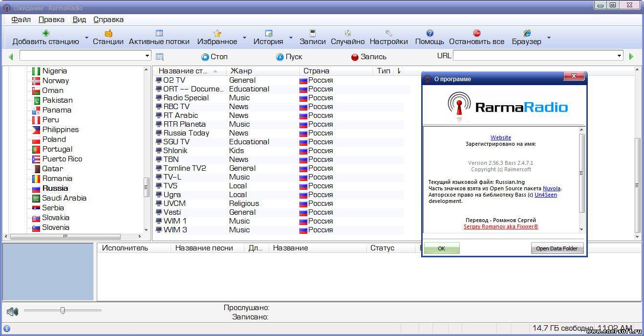This screenshot has width=644, height=336.
Task: Click the Избранное star icon
Action: (217, 33)
